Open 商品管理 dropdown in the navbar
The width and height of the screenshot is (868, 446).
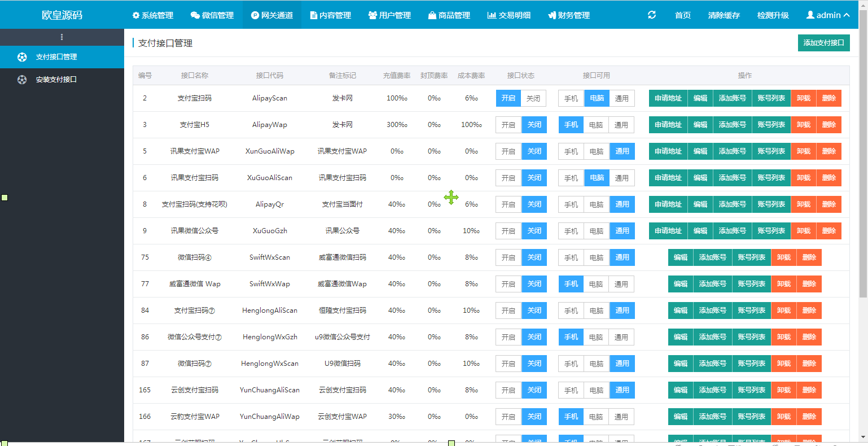coord(450,15)
